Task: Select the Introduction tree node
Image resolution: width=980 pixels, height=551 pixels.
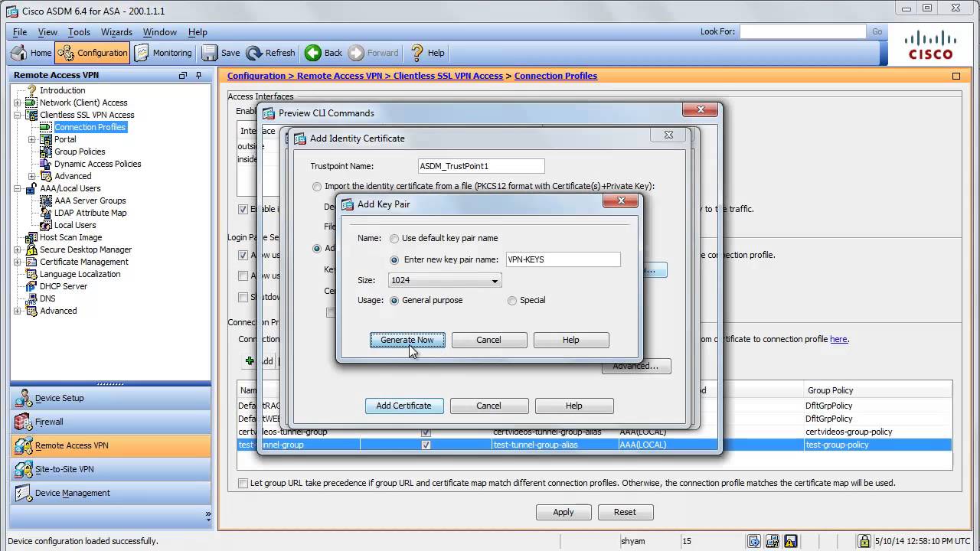Action: (62, 90)
